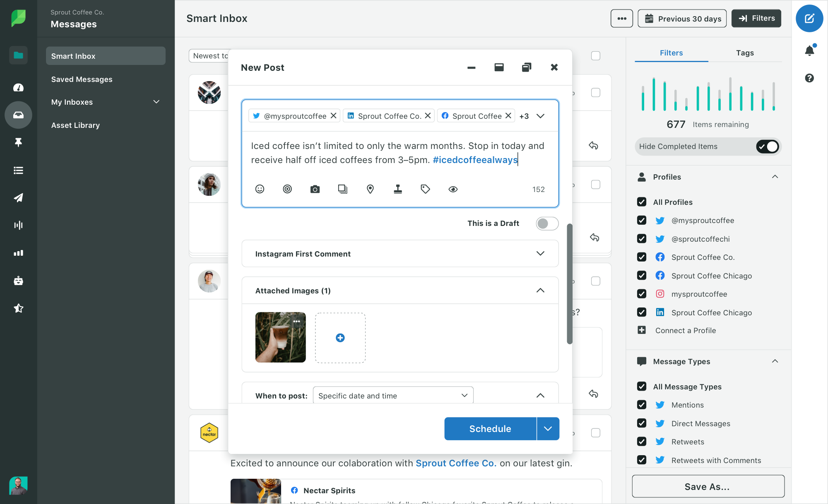828x504 pixels.
Task: Open the emoji picker in the compose box
Action: click(x=260, y=189)
